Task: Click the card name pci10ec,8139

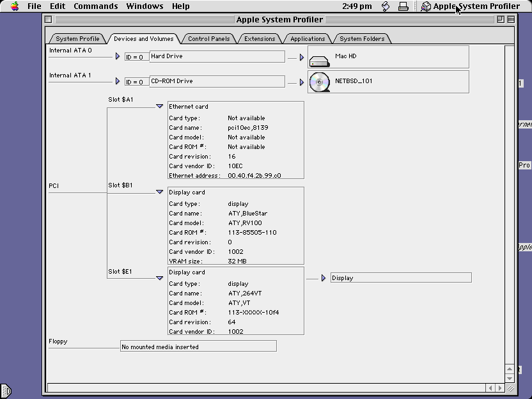Action: point(248,128)
